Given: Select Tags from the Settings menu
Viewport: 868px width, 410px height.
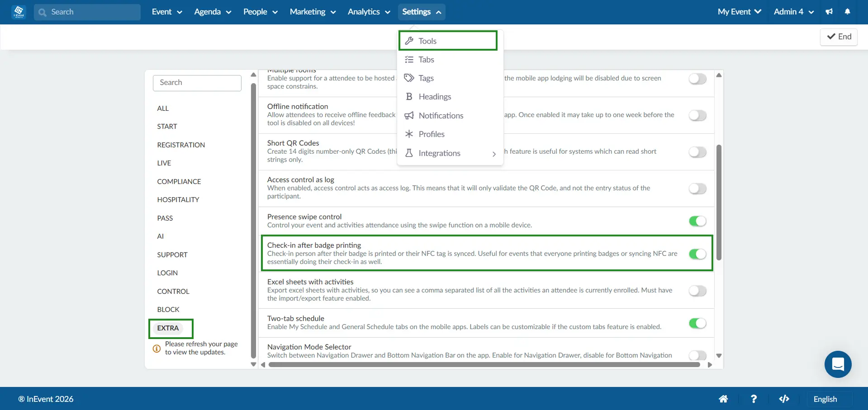Looking at the screenshot, I should point(450,78).
